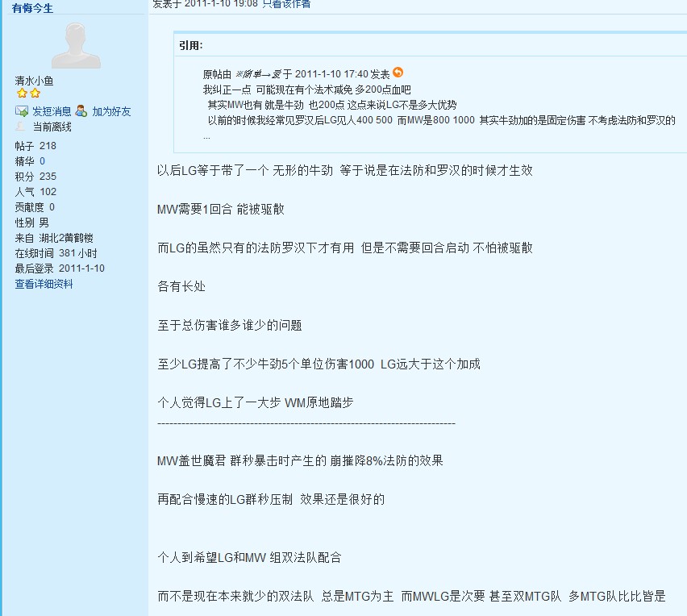Screen dimensions: 687x616
Task: Click the default user avatar image
Action: 77,45
